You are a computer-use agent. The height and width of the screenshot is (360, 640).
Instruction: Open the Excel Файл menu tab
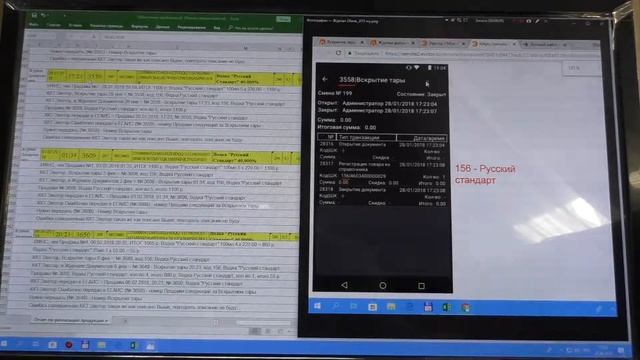click(x=33, y=25)
